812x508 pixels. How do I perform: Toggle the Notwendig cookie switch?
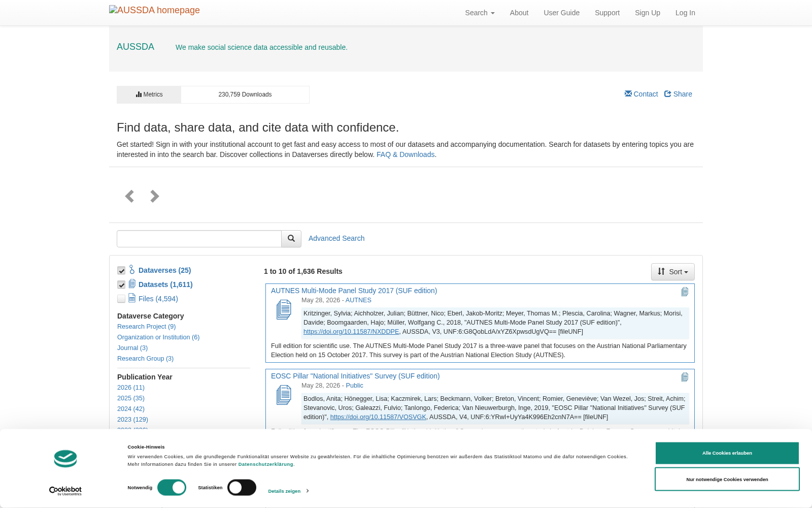tap(172, 488)
